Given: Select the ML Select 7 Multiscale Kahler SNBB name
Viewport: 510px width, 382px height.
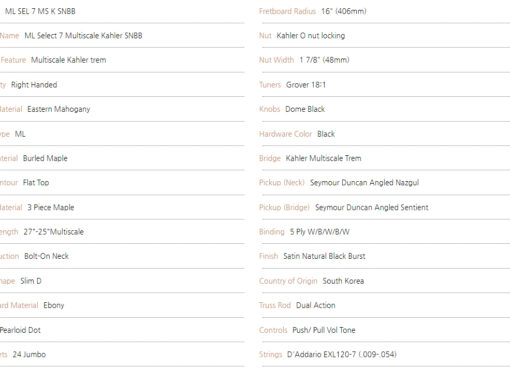Looking at the screenshot, I should pos(83,36).
